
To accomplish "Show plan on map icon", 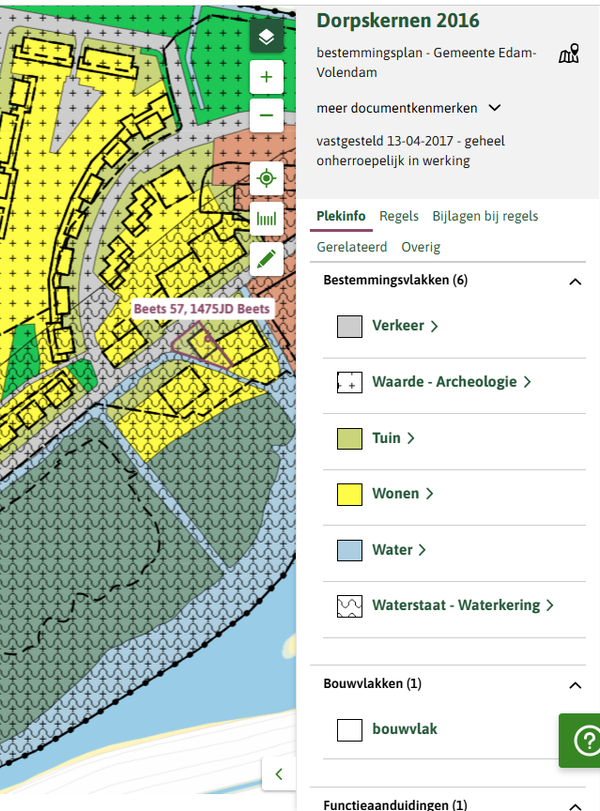I will pyautogui.click(x=569, y=54).
